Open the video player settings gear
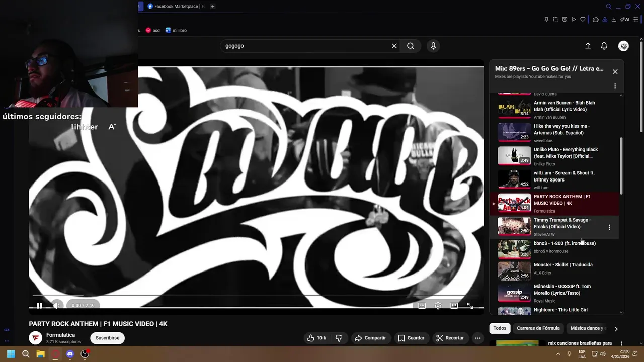Viewport: 644px width, 362px height. click(x=438, y=306)
